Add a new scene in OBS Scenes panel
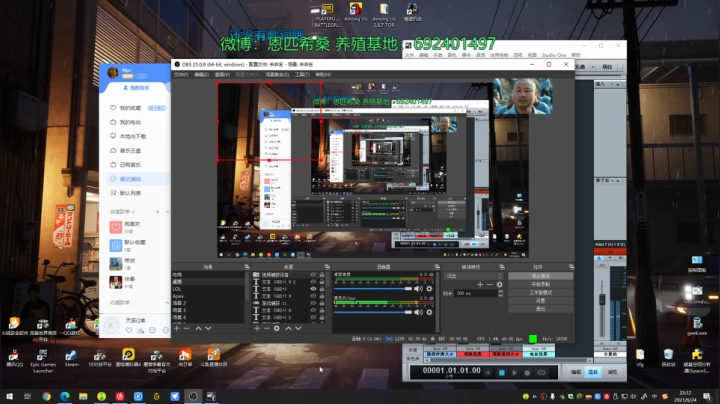The width and height of the screenshot is (720, 404). [177, 328]
